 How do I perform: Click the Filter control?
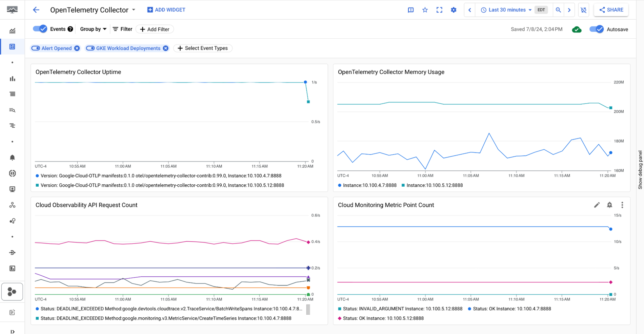[x=122, y=29]
